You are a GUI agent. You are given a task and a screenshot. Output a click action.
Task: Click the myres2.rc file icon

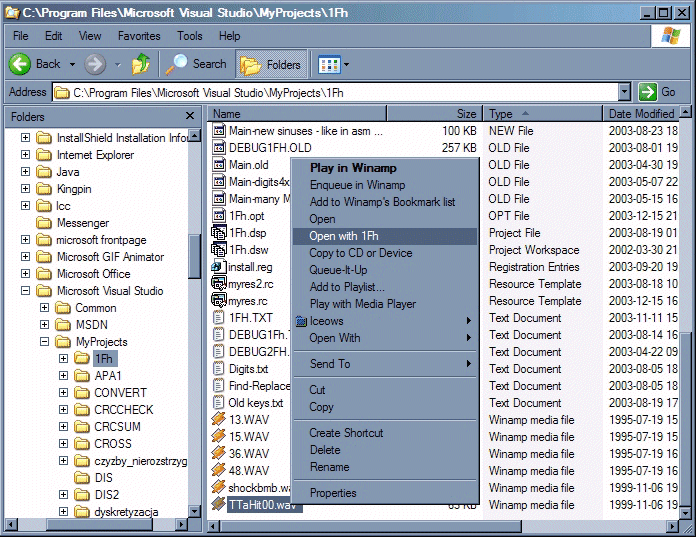(218, 284)
